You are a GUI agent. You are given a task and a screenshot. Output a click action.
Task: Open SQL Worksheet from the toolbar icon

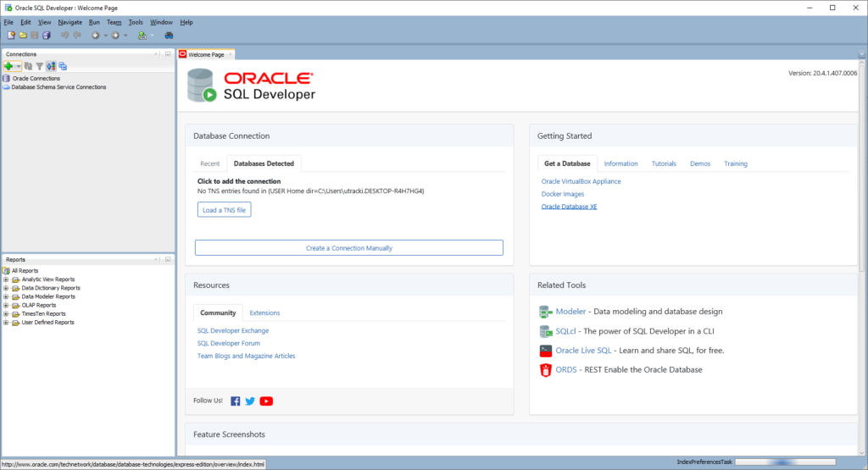(x=142, y=36)
